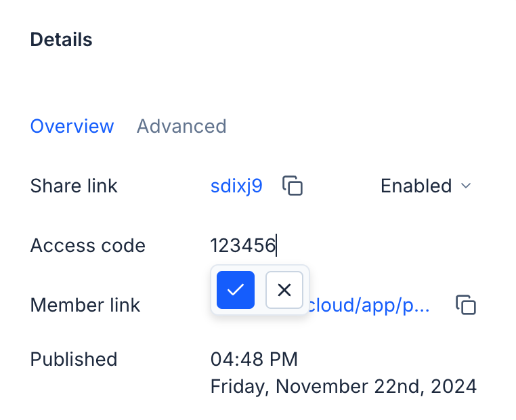
Task: Switch to the Advanced tab
Action: tap(181, 126)
